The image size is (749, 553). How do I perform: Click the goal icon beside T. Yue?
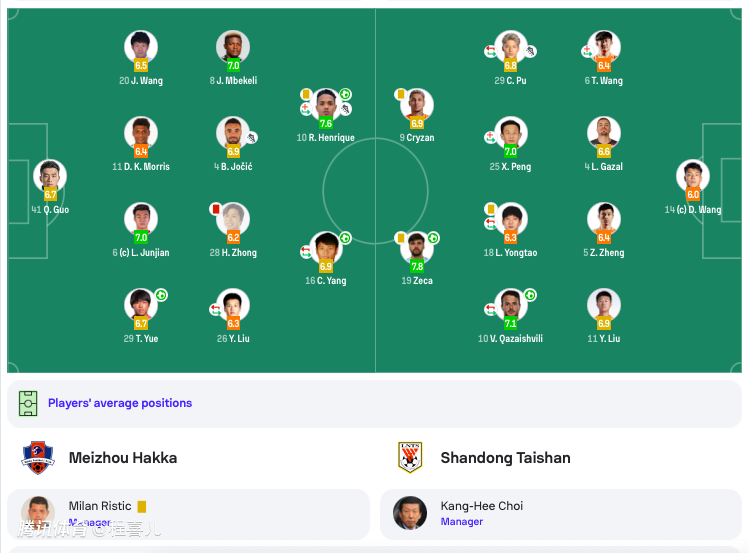(160, 295)
